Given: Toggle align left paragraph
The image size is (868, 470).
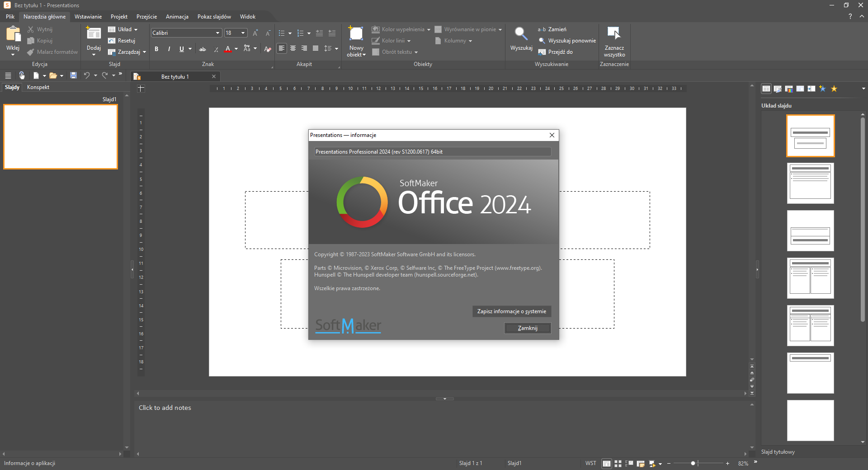Looking at the screenshot, I should 282,48.
